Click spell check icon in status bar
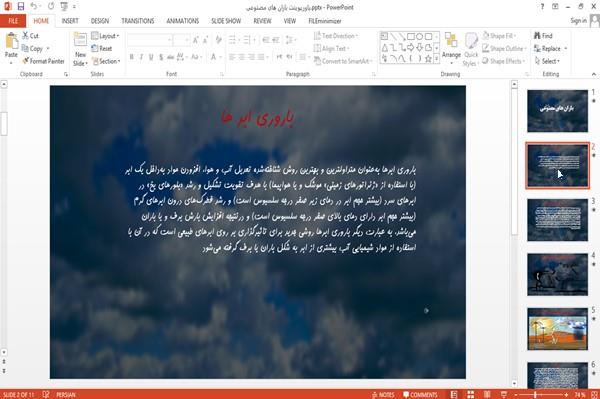The width and height of the screenshot is (600, 399). point(46,395)
